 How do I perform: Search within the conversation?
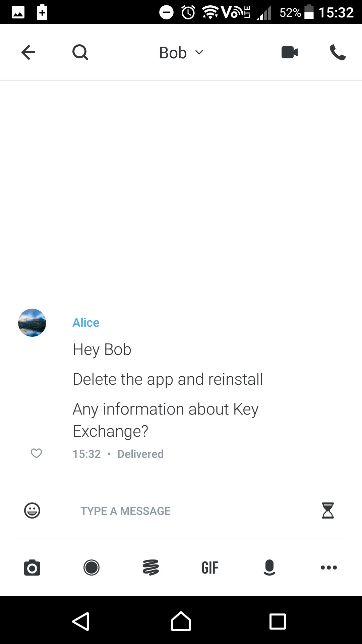click(80, 52)
